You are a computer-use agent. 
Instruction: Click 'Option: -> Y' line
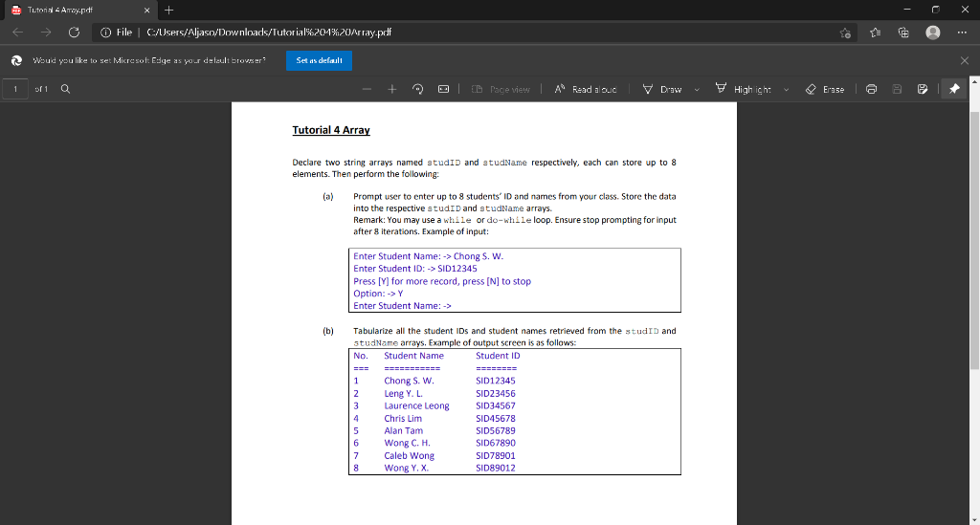(378, 294)
